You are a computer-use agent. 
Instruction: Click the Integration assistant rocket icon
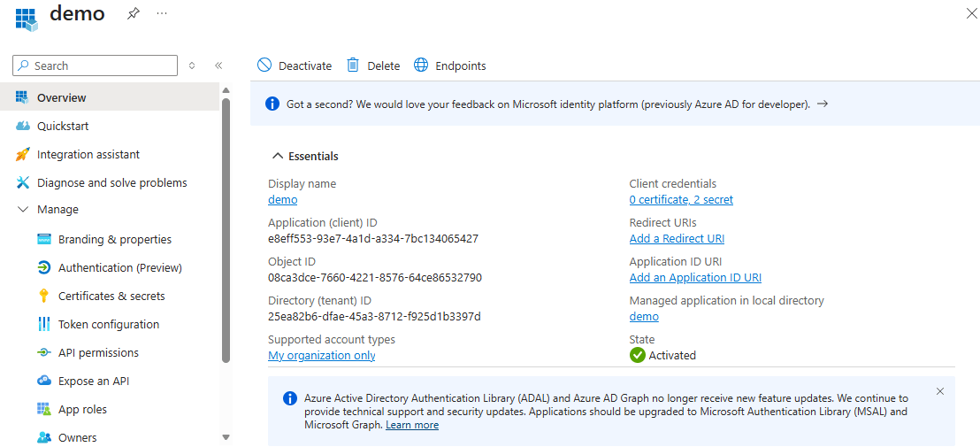[x=22, y=154]
